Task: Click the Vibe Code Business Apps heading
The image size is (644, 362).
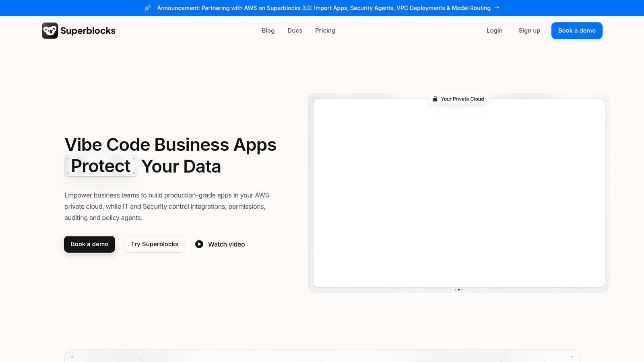Action: (x=171, y=144)
